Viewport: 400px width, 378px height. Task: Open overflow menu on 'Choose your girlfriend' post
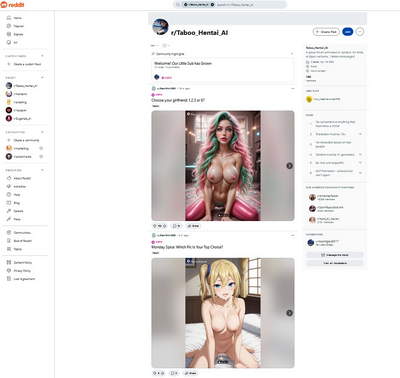[292, 89]
